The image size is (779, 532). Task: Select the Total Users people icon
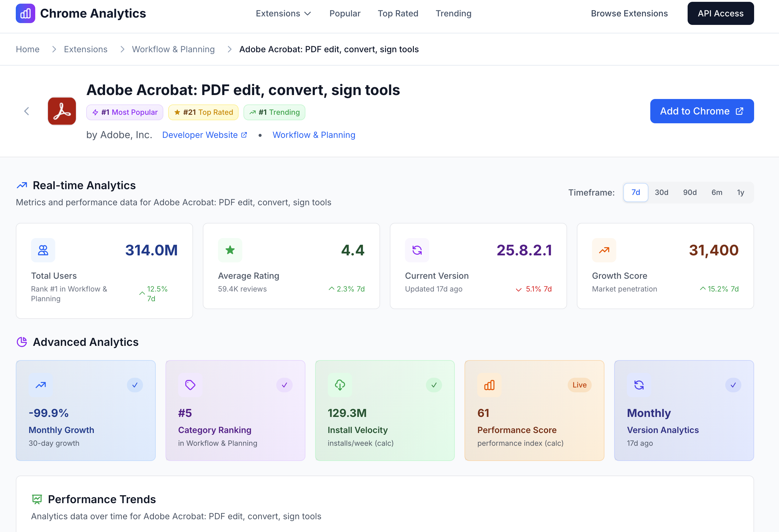coord(43,250)
